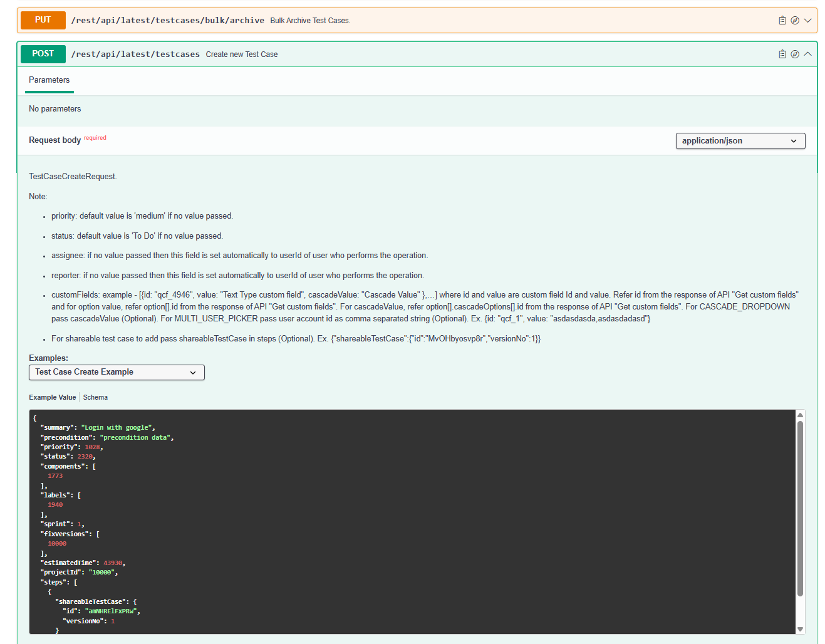Click the orange PUT method badge
Image resolution: width=825 pixels, height=644 pixels.
click(x=43, y=19)
